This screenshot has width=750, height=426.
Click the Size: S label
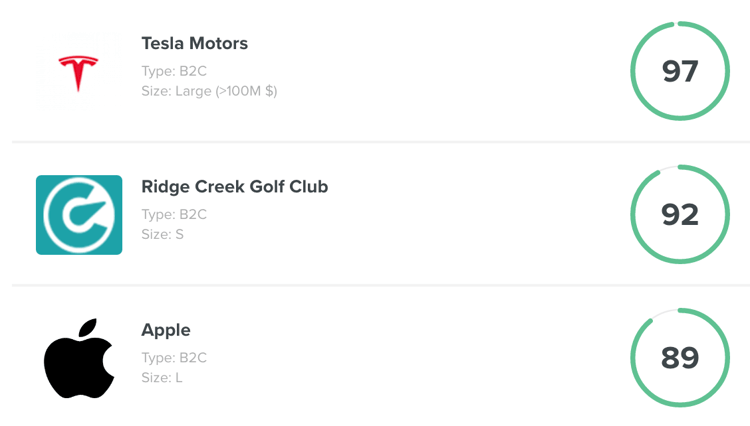163,234
